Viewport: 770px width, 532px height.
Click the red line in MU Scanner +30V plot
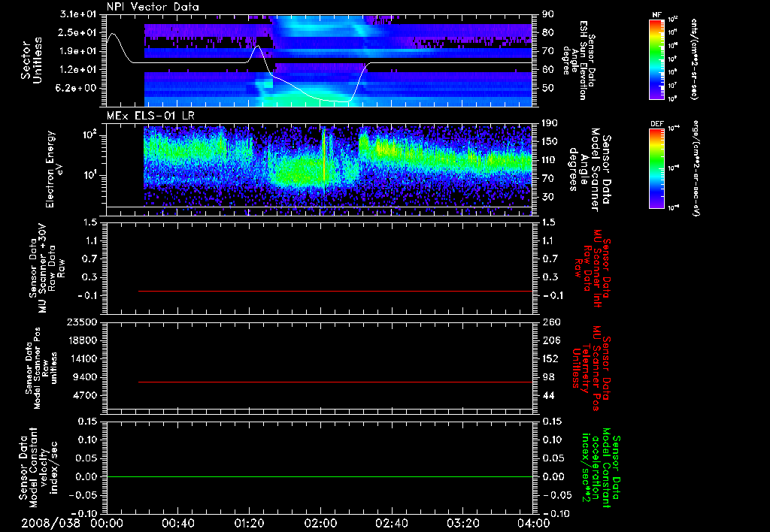(x=335, y=291)
